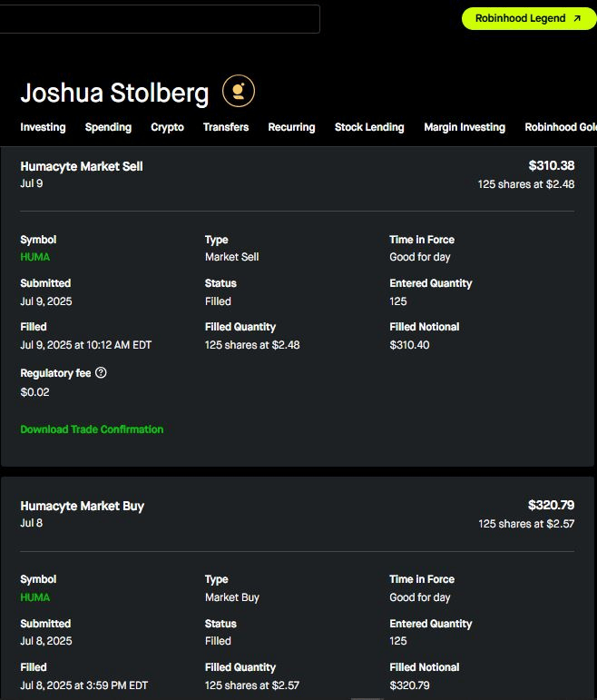The height and width of the screenshot is (700, 597).
Task: Switch to the Stock Lending tab
Action: [x=369, y=127]
